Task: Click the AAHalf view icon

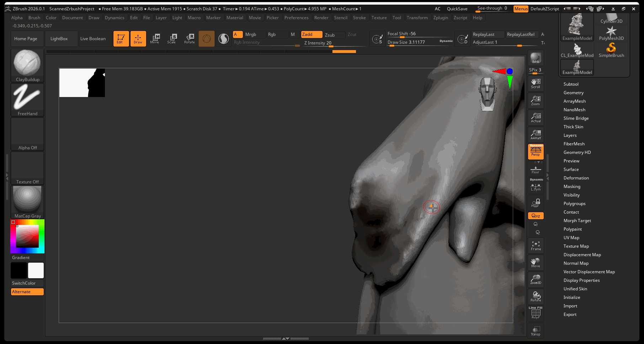Action: pyautogui.click(x=536, y=135)
